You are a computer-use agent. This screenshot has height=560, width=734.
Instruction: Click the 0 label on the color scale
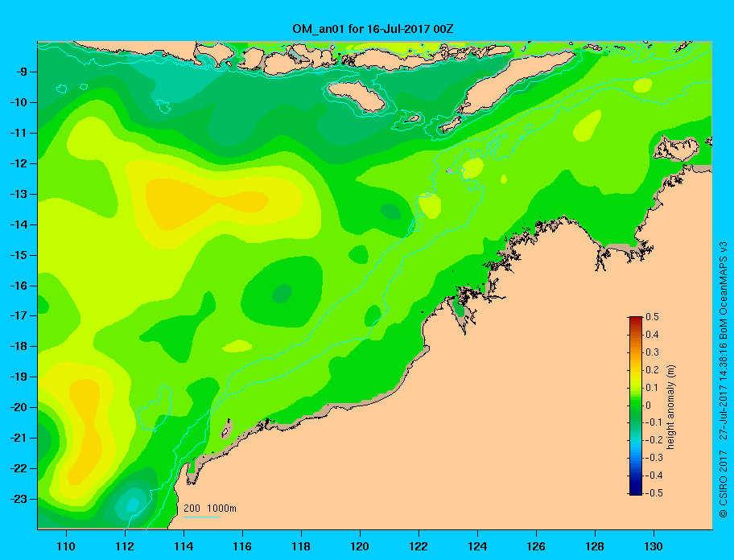pos(649,406)
